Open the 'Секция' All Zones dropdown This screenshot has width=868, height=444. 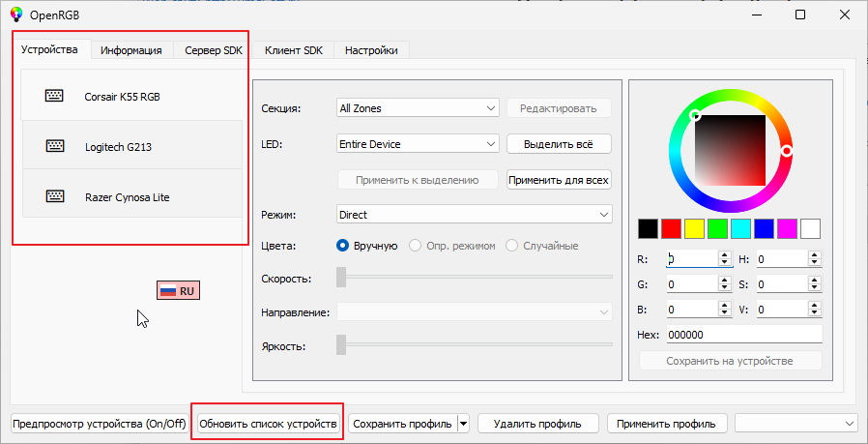tap(418, 108)
